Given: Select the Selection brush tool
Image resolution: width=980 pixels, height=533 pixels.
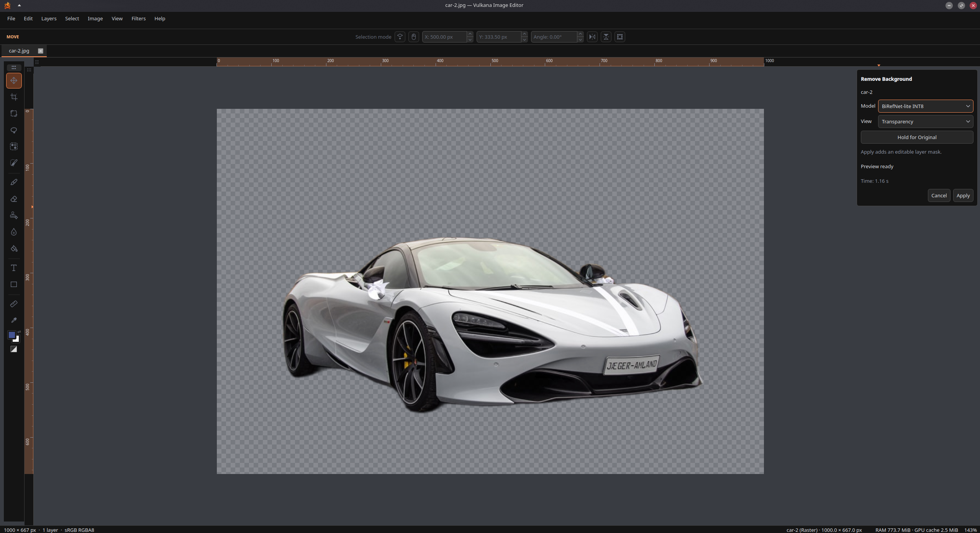Looking at the screenshot, I should click(x=14, y=163).
